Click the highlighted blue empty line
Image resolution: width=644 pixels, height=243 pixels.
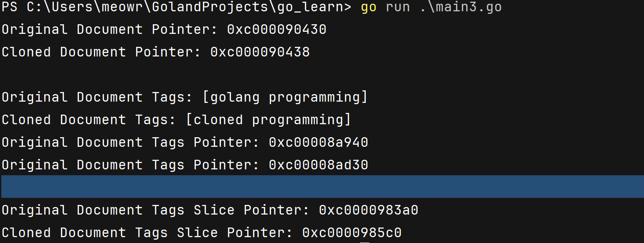coord(322,187)
